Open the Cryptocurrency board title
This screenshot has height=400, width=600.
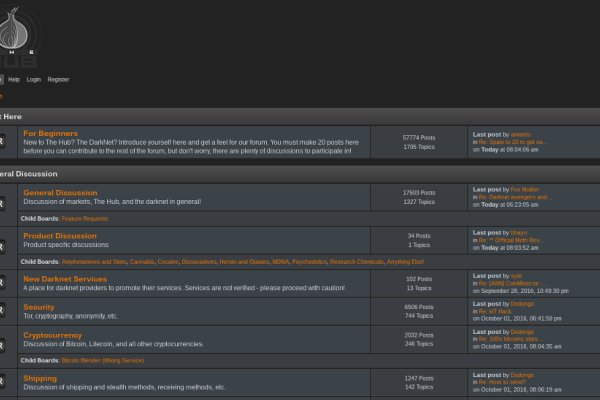coord(52,335)
